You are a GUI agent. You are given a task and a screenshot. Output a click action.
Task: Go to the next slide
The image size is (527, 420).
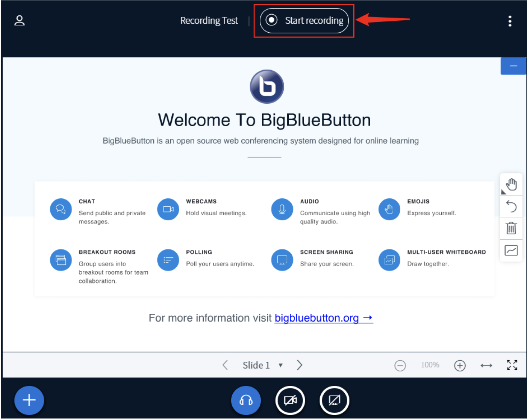(x=299, y=365)
